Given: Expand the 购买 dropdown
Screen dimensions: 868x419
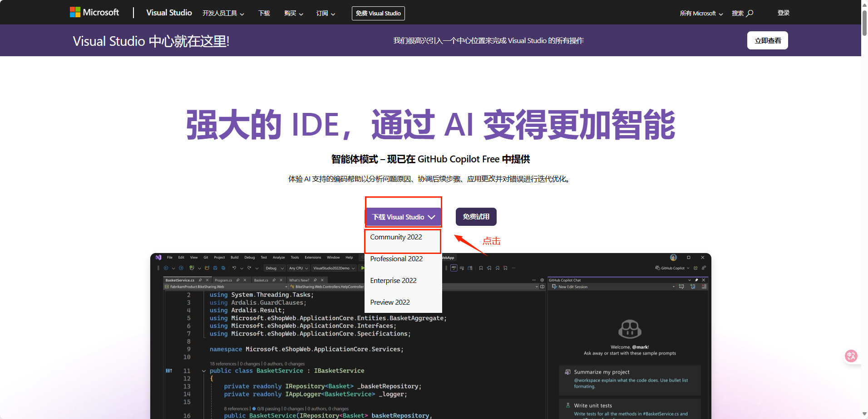Looking at the screenshot, I should point(293,13).
